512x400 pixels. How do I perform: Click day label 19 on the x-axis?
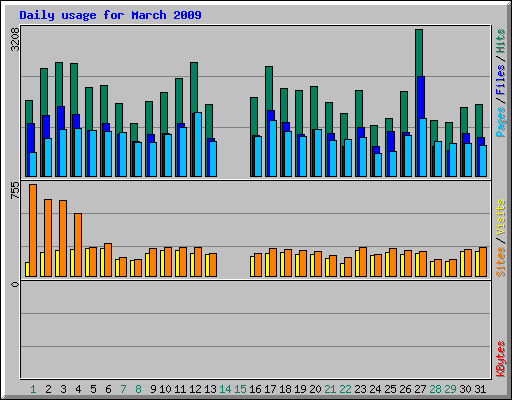pos(300,389)
